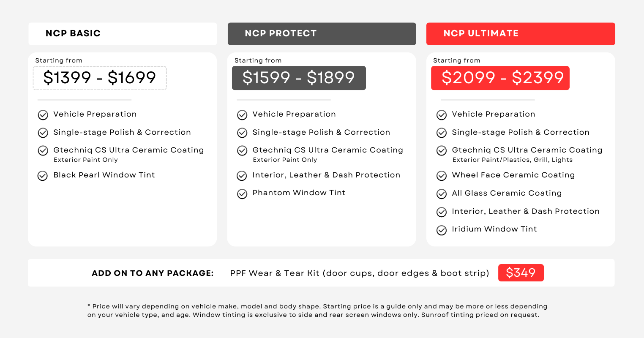The image size is (644, 338).
Task: Click the $1399 - $1699 price box
Action: coord(100,78)
